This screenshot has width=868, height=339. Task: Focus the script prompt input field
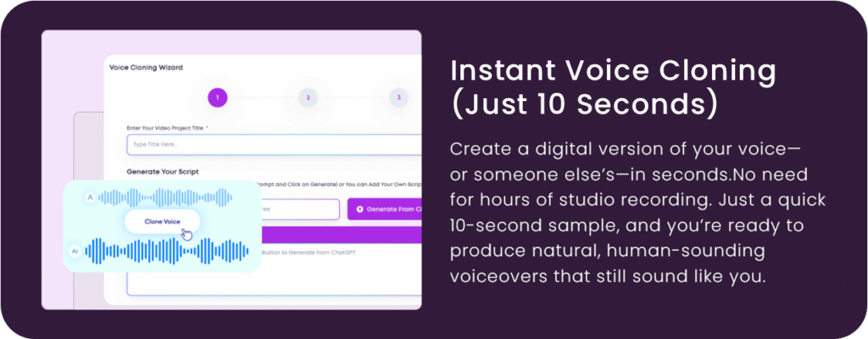(x=299, y=209)
